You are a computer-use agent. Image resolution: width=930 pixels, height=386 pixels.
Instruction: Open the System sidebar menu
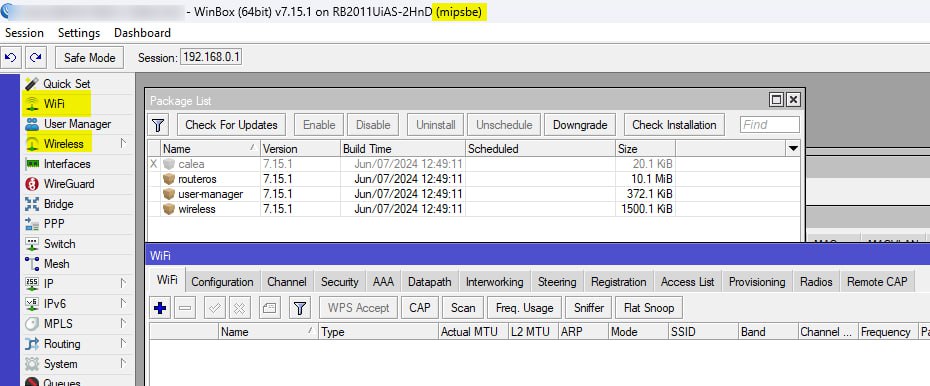tap(60, 364)
